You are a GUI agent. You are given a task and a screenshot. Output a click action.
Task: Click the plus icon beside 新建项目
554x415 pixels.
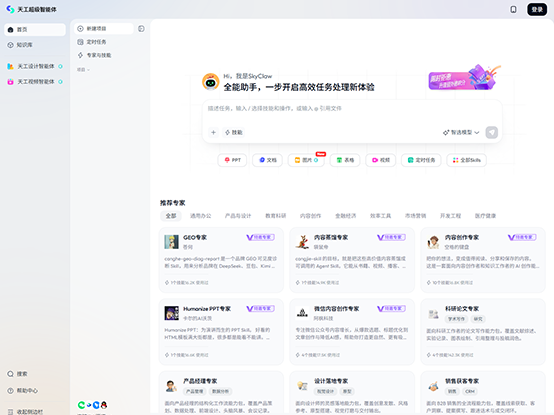(x=81, y=29)
